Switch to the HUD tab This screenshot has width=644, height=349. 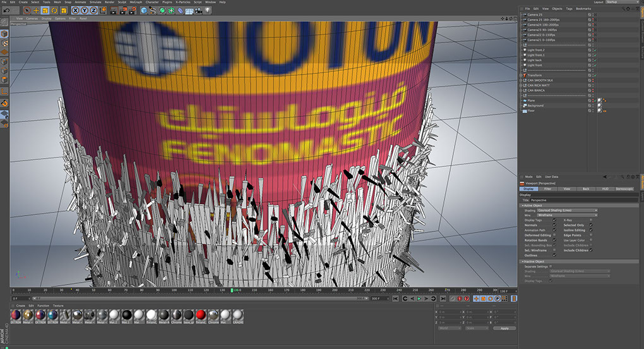pyautogui.click(x=605, y=188)
